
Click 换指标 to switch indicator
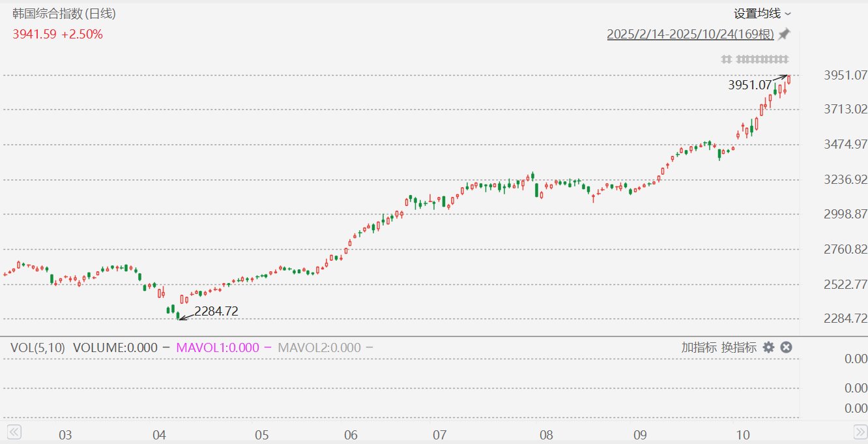coord(739,348)
